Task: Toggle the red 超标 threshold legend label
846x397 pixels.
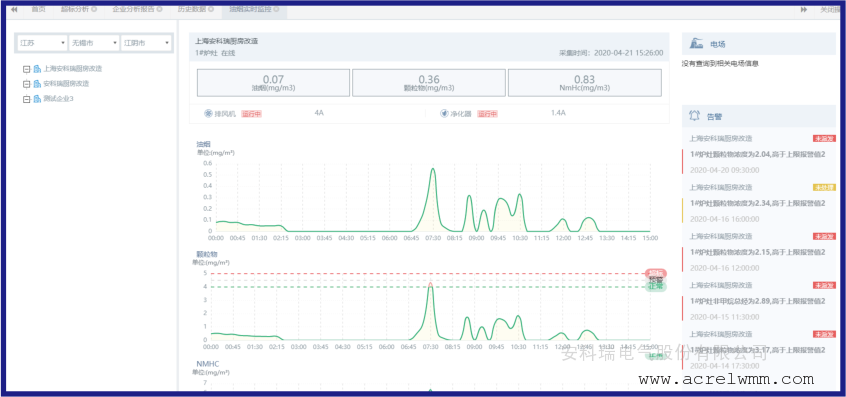Action: (x=656, y=273)
